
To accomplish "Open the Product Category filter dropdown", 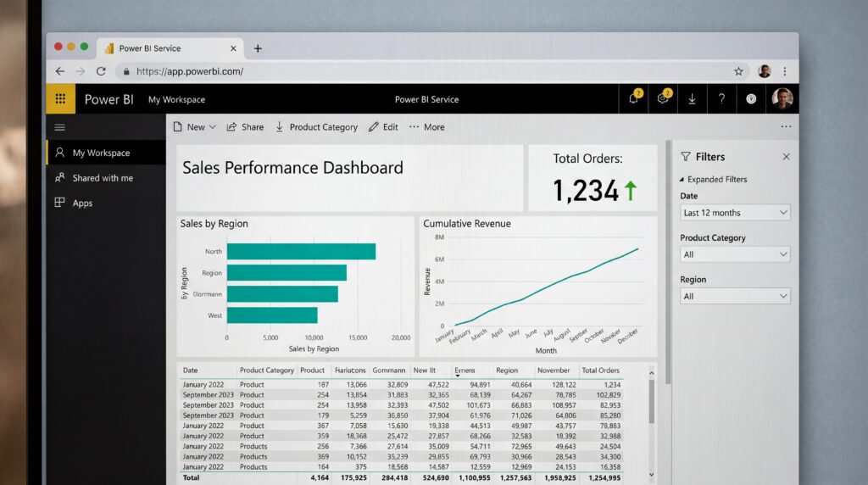I will point(735,254).
